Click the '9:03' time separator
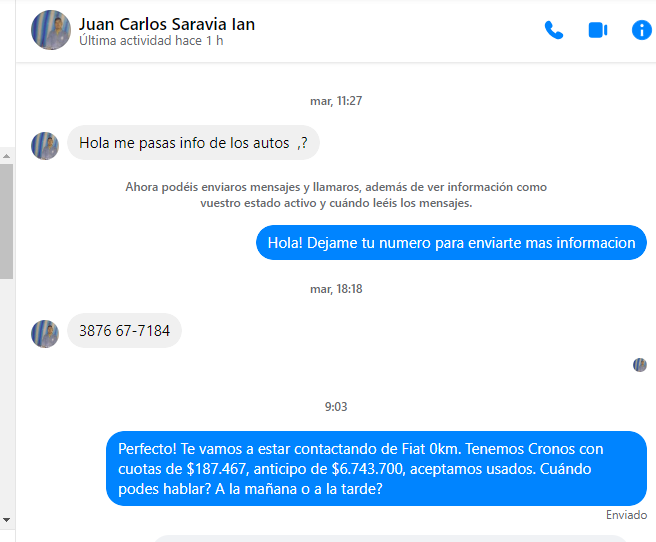The image size is (656, 542). [x=336, y=406]
